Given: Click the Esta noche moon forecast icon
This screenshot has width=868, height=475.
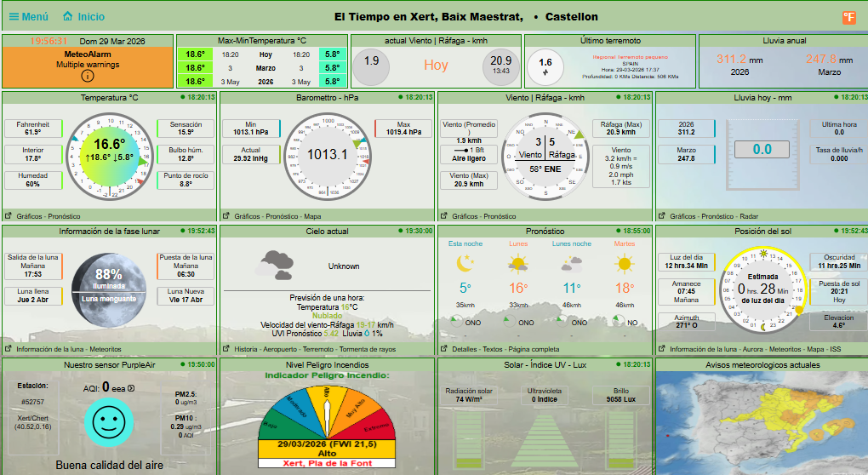Looking at the screenshot, I should click(x=465, y=264).
